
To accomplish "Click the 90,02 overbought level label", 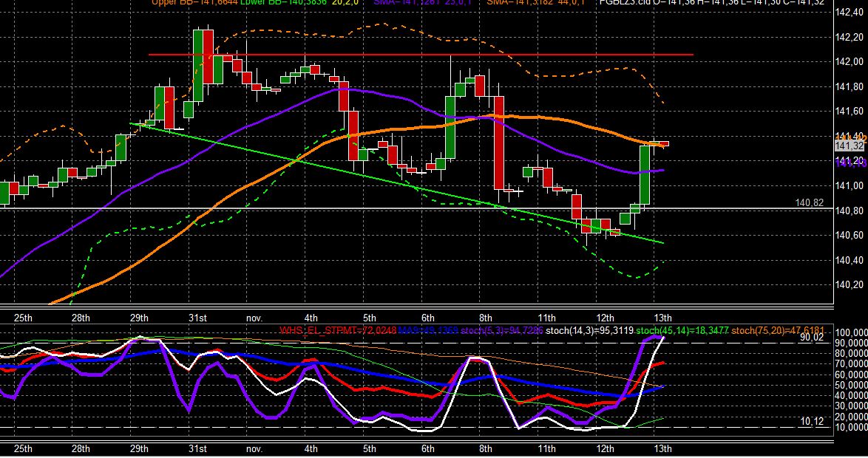I will point(812,337).
